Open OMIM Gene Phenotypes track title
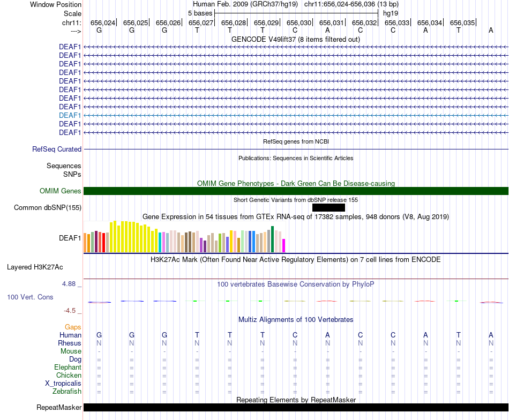Image resolution: width=509 pixels, height=420 pixels. click(x=296, y=183)
